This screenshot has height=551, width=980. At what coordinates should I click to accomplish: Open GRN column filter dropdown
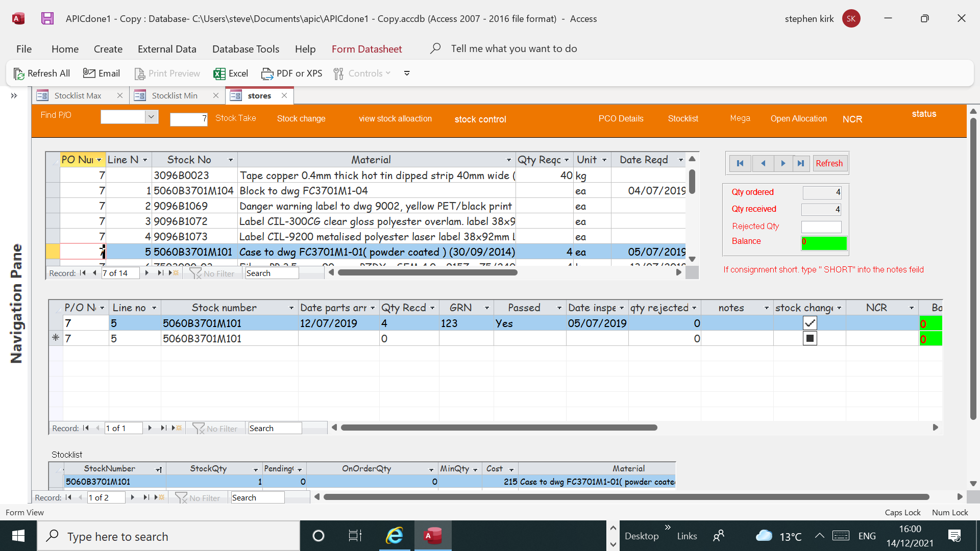pyautogui.click(x=487, y=308)
